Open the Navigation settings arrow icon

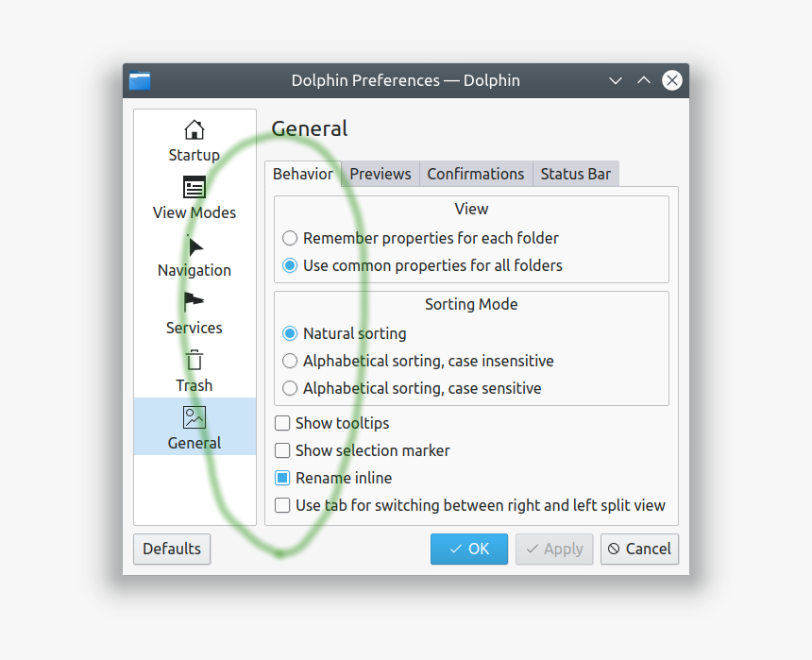point(195,246)
